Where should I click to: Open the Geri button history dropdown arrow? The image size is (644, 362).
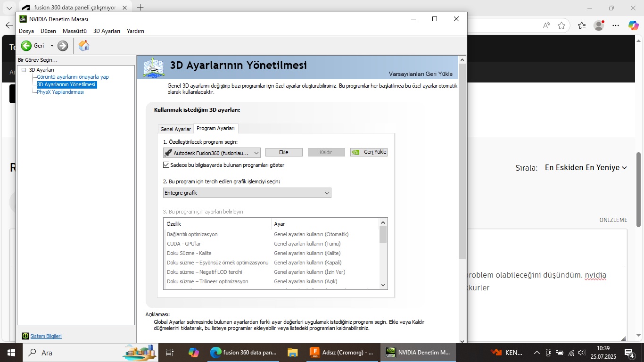[52, 46]
